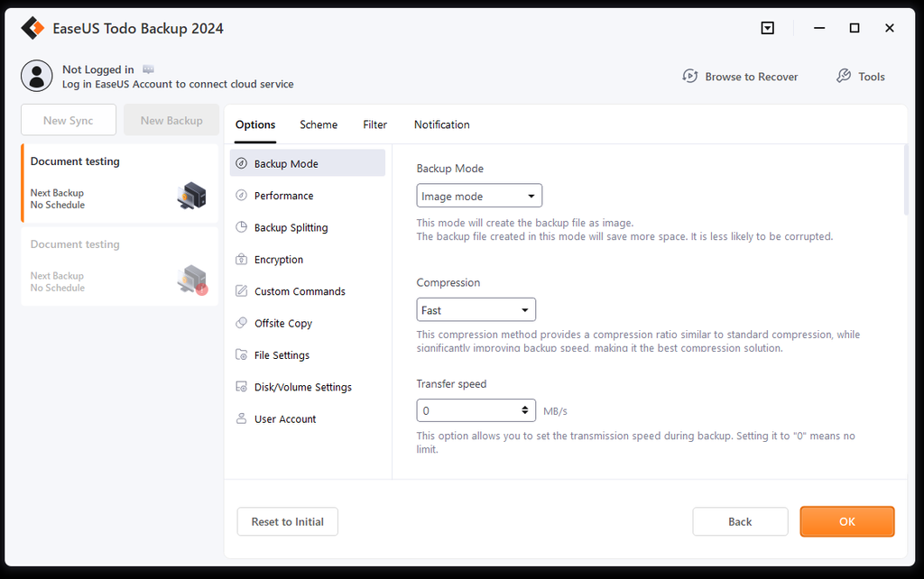Select Custom Commands in the sidebar
924x579 pixels.
click(x=299, y=290)
